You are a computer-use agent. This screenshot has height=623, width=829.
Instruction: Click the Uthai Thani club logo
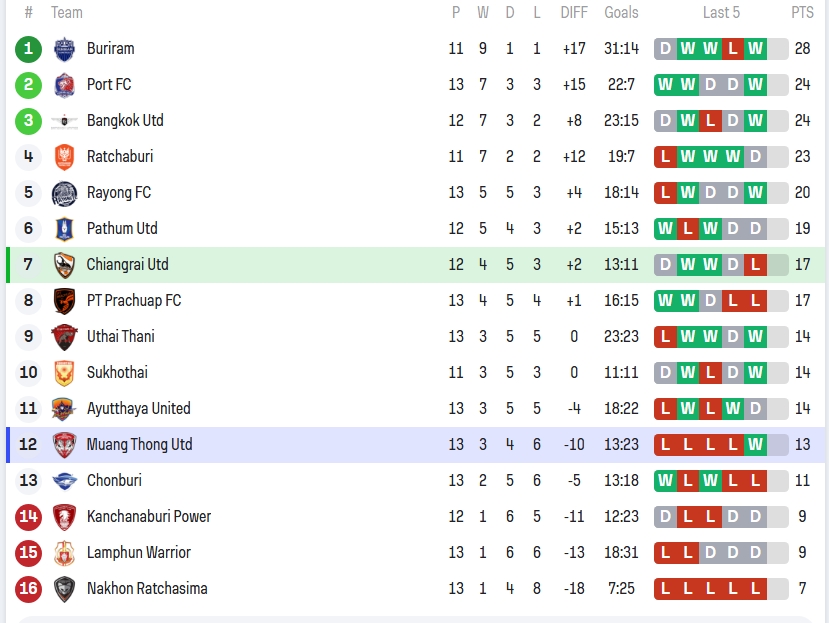click(x=64, y=337)
